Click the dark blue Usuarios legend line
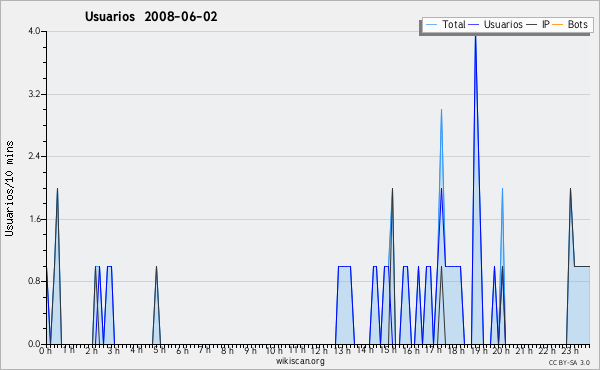Viewport: 600px width, 370px height. [474, 25]
